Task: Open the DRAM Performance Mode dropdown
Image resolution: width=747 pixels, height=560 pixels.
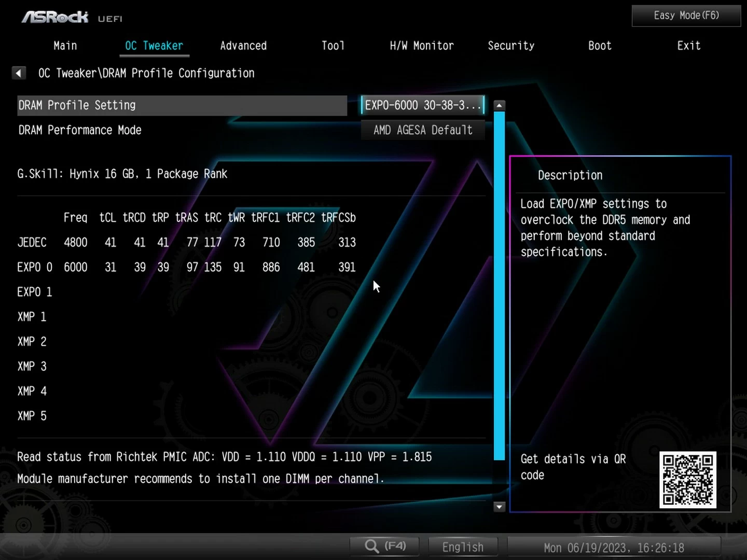Action: point(423,130)
